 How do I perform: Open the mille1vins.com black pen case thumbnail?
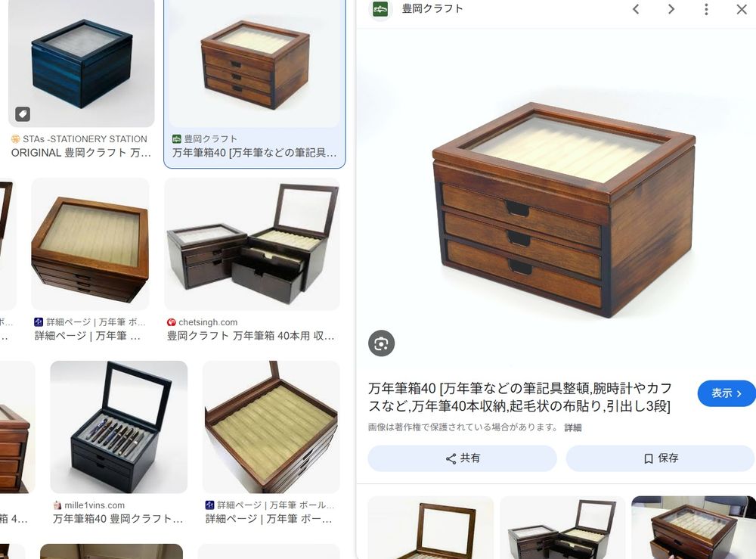pos(119,427)
